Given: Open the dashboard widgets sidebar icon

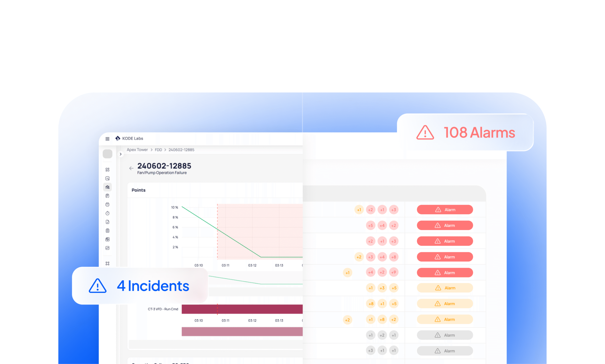Looking at the screenshot, I should click(108, 170).
